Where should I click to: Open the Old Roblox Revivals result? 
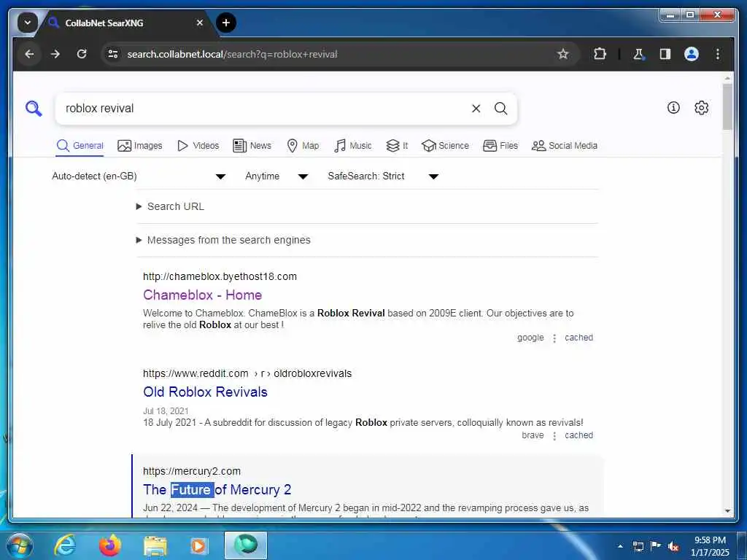205,392
